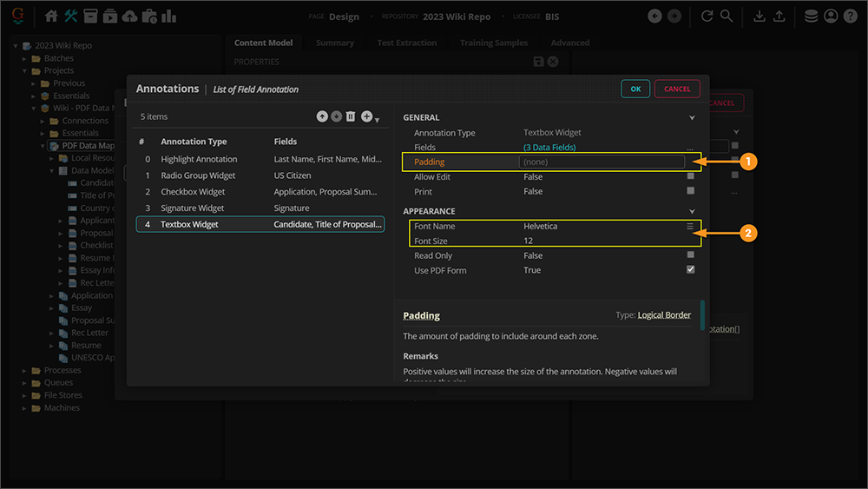Open the Training Samples tab
This screenshot has width=868, height=489.
point(493,43)
